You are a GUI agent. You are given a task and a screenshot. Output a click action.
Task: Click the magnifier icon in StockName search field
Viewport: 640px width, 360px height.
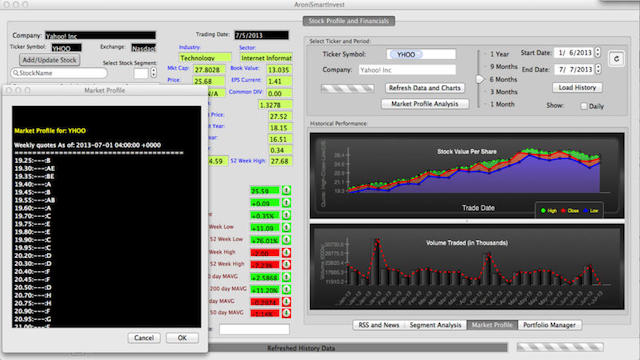[x=16, y=73]
